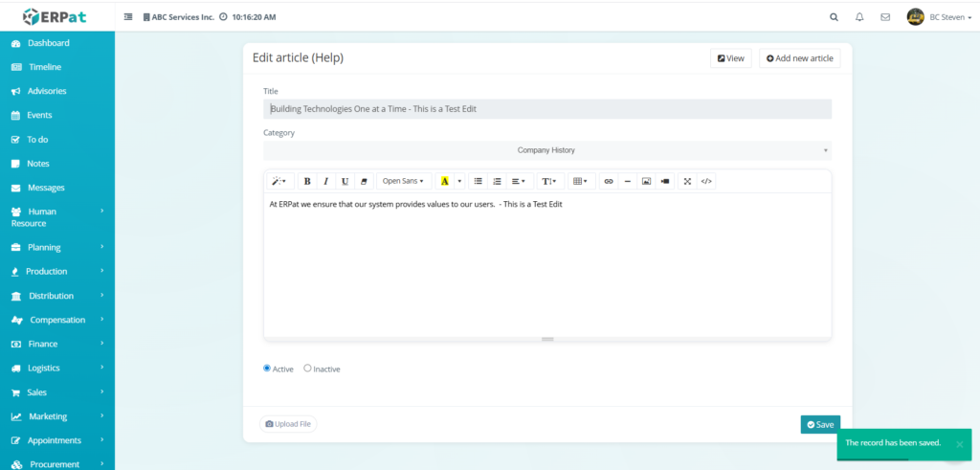Open the BC Steven user menu
This screenshot has width=980, height=470.
[x=950, y=17]
